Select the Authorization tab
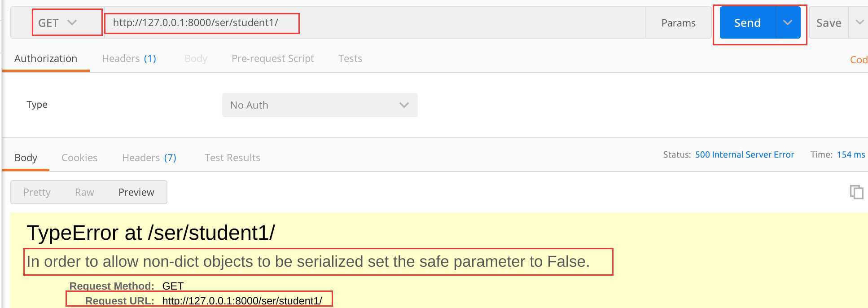The image size is (868, 308). [46, 58]
